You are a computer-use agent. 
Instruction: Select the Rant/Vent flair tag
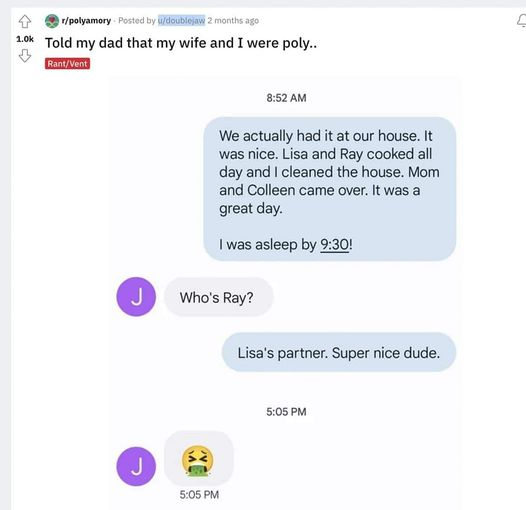[67, 64]
